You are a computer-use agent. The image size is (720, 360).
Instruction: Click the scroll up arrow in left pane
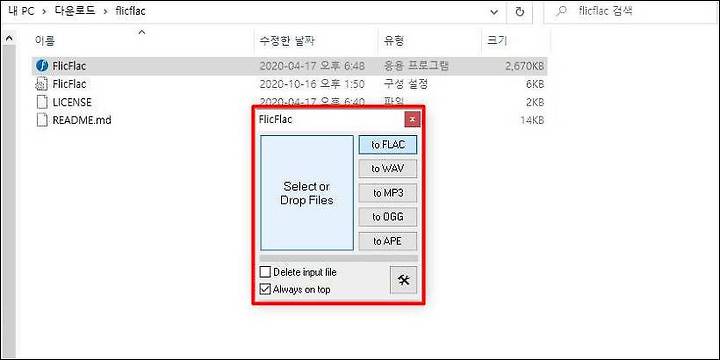coord(8,39)
